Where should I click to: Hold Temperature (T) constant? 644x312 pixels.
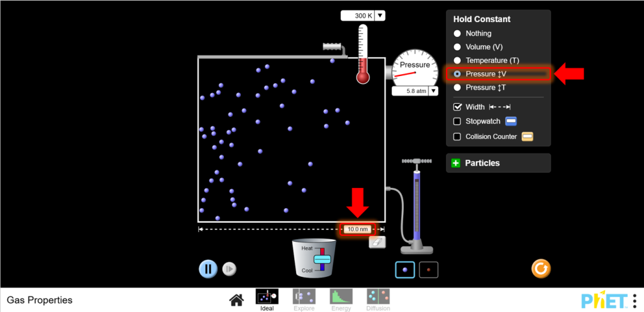point(457,60)
